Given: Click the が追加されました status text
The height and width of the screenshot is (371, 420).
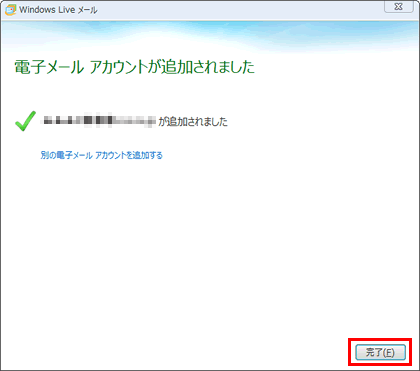Looking at the screenshot, I should point(193,122).
